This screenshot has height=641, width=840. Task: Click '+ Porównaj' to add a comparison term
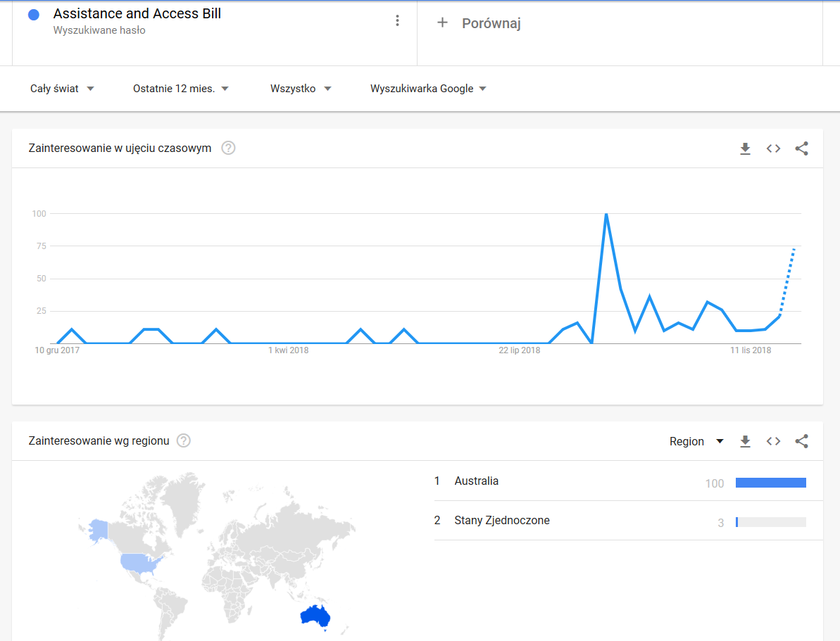[x=482, y=23]
